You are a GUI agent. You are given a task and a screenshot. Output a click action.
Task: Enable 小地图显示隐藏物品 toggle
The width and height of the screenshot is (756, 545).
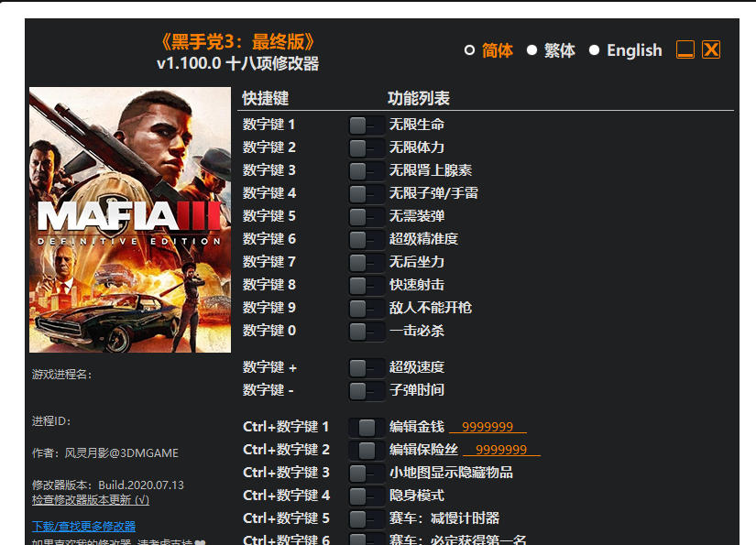coord(366,473)
